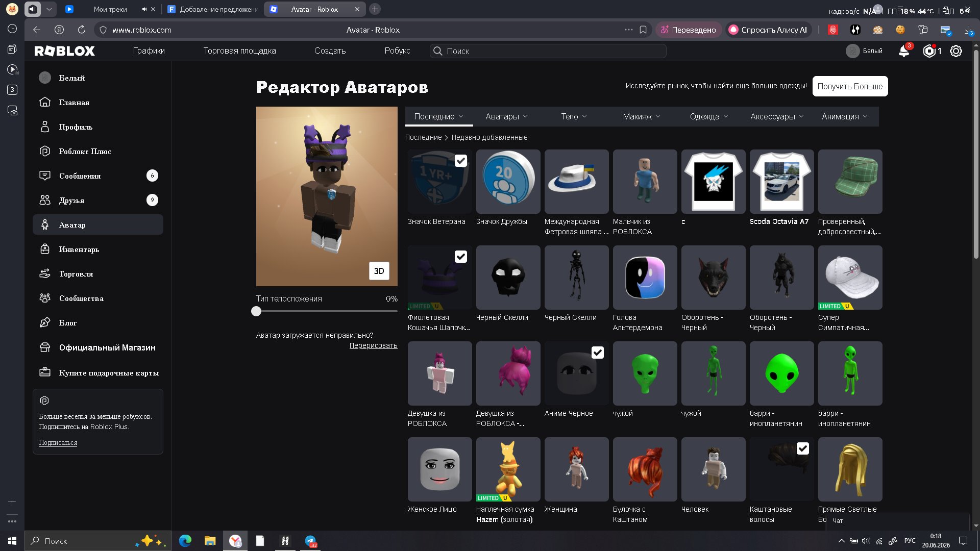Uncheck the Аниме Черное face item
This screenshot has width=980, height=551.
coord(598,353)
